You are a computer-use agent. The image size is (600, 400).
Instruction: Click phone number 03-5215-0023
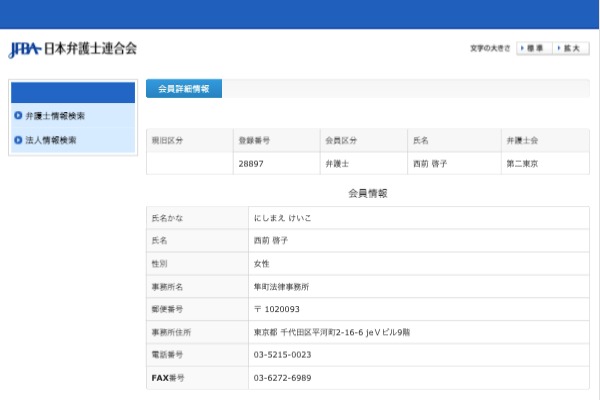[x=282, y=355]
